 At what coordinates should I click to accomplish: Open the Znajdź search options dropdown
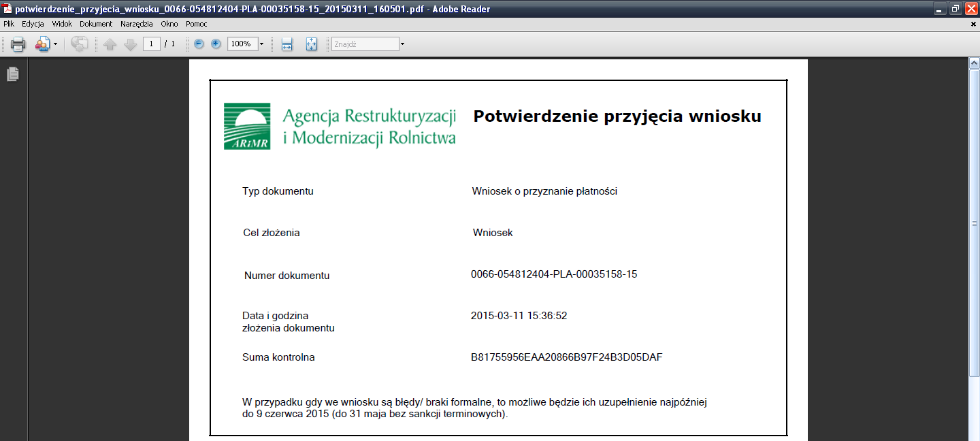402,44
